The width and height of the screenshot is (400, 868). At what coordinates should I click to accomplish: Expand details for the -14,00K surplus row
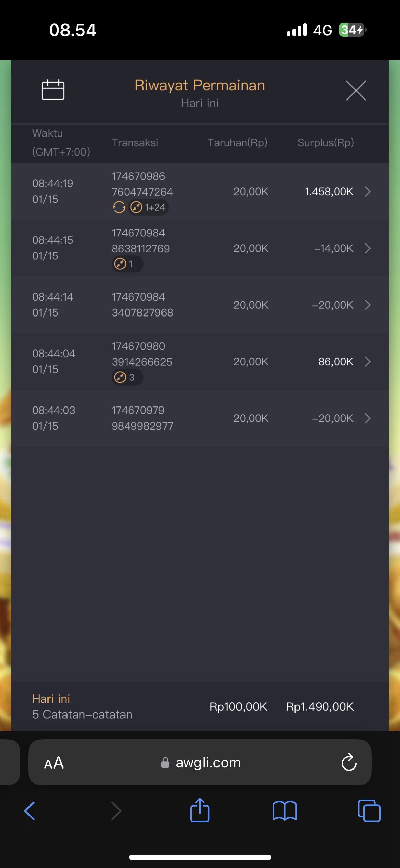(368, 248)
